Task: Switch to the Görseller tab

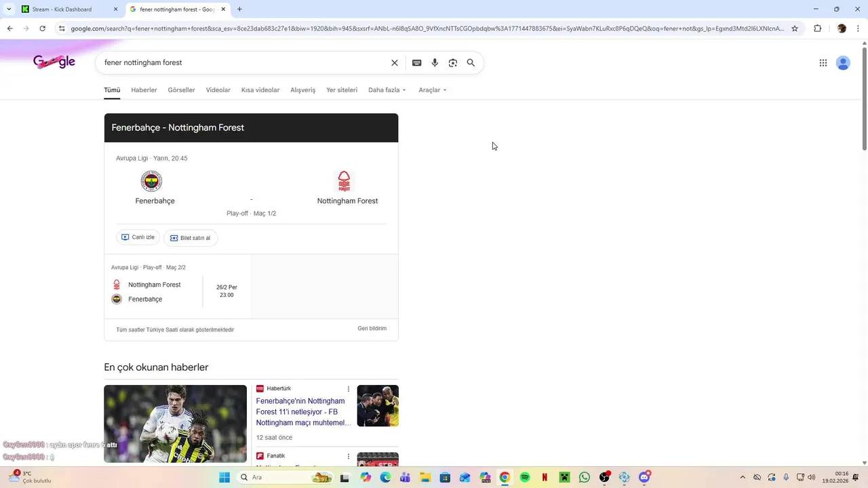Action: click(x=181, y=90)
